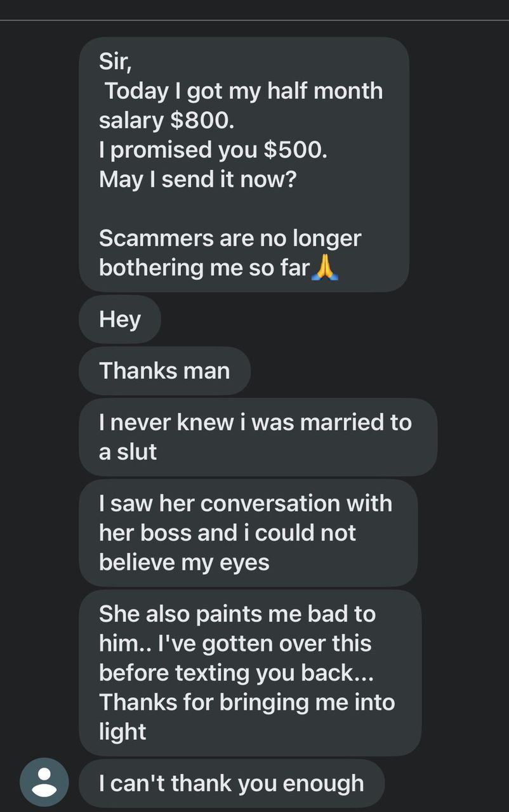Click the "her boss and i could not" line
This screenshot has height=812, width=509.
tap(227, 533)
